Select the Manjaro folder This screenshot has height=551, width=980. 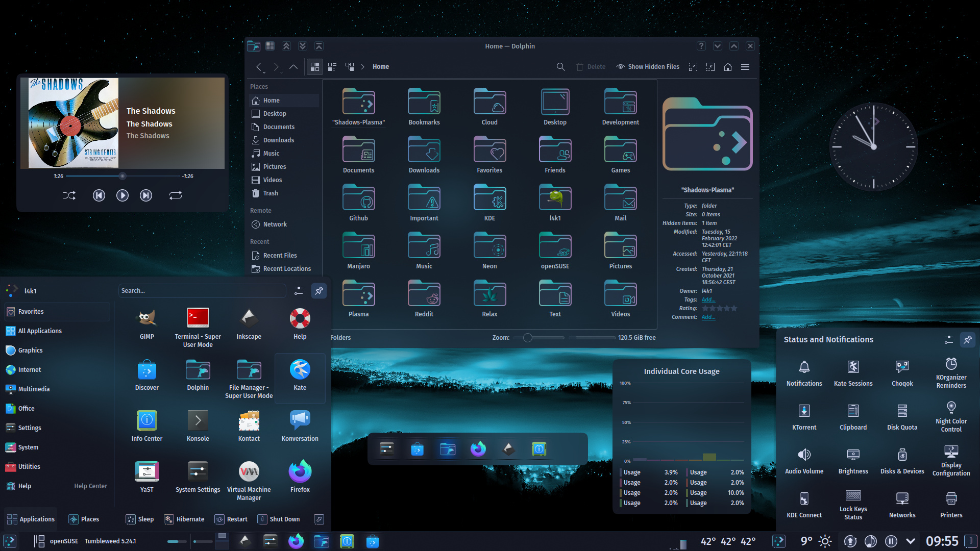coord(359,251)
